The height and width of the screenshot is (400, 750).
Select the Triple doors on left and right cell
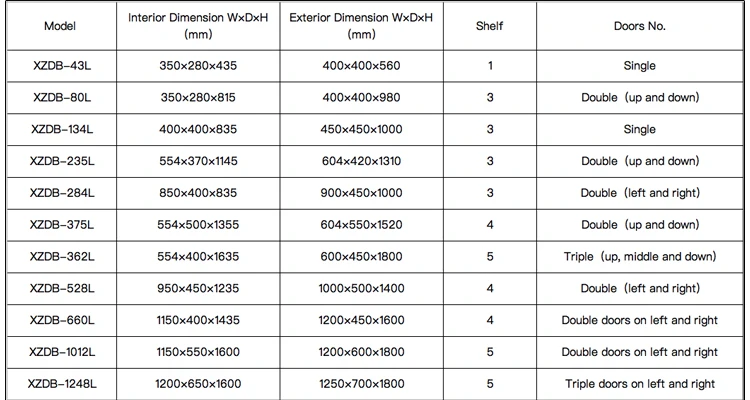pyautogui.click(x=639, y=384)
